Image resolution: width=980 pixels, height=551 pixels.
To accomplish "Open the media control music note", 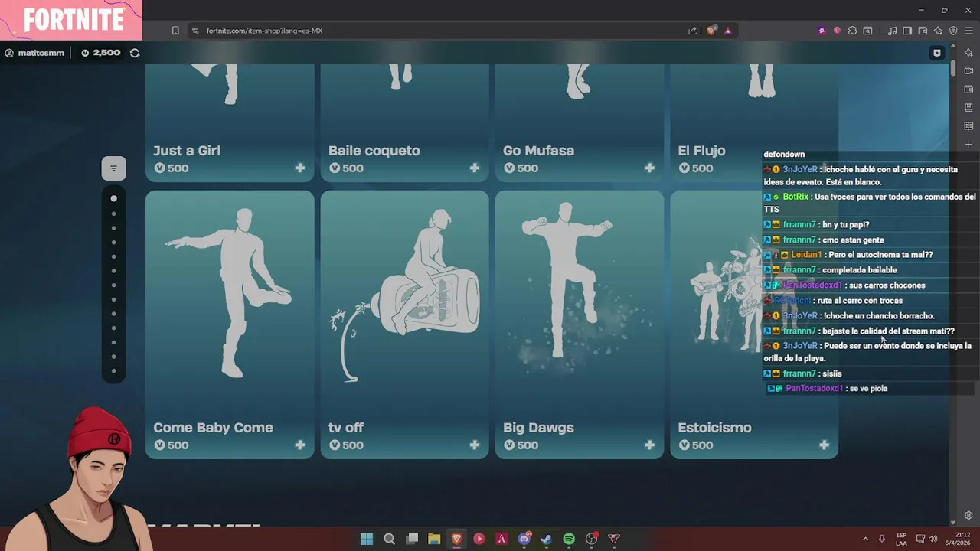I will (892, 31).
